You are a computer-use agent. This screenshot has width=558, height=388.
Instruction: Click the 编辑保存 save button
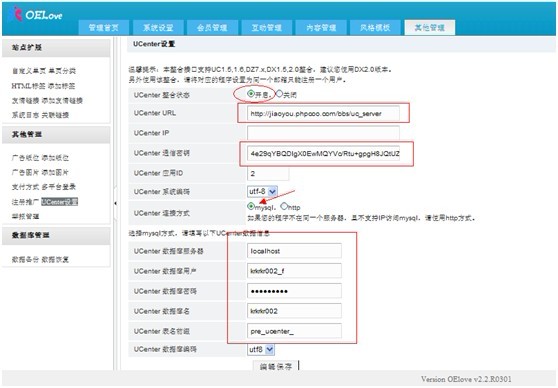pos(276,366)
